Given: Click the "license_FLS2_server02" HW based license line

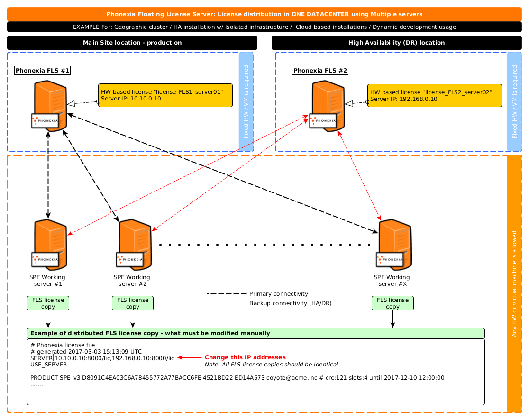Looking at the screenshot, I should click(x=431, y=92).
